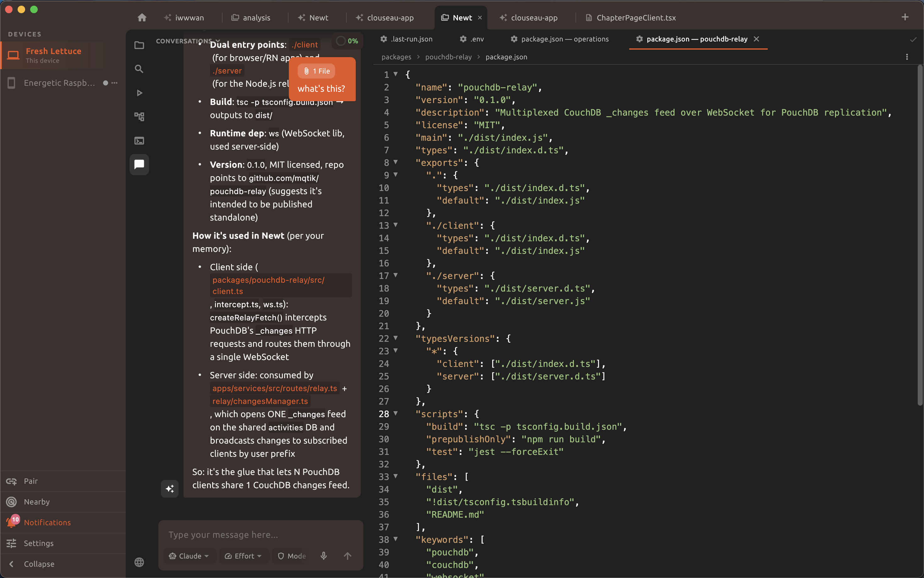Close the active Newt tab
The height and width of the screenshot is (578, 924).
point(480,18)
